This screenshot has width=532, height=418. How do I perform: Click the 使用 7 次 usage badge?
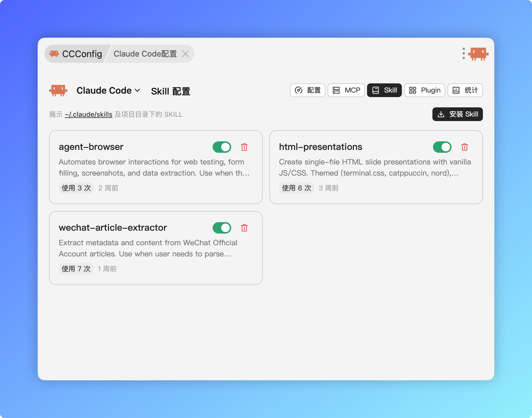tap(76, 269)
